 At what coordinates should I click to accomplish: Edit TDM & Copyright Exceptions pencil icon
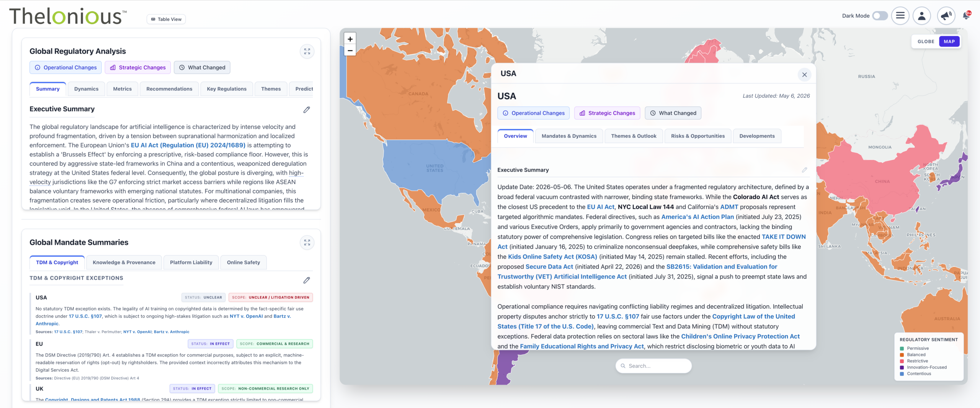tap(307, 280)
